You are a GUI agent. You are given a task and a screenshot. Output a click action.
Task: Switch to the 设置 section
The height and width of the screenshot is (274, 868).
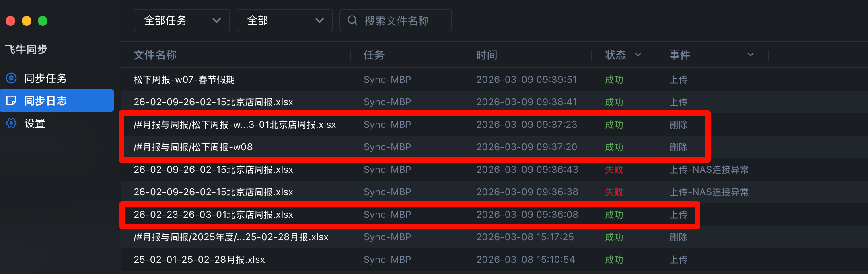(35, 123)
